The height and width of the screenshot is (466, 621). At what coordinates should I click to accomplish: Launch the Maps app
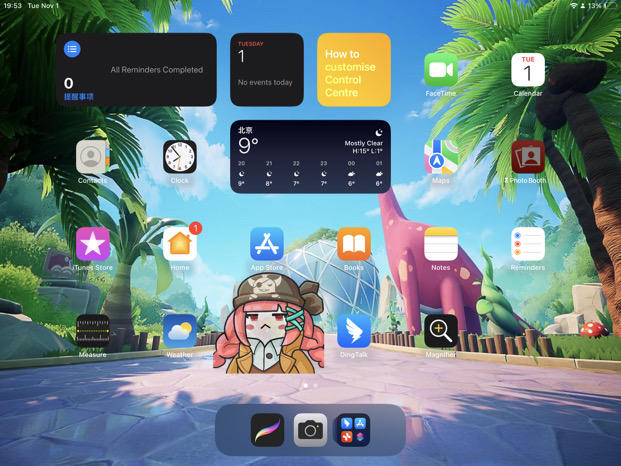(x=441, y=157)
